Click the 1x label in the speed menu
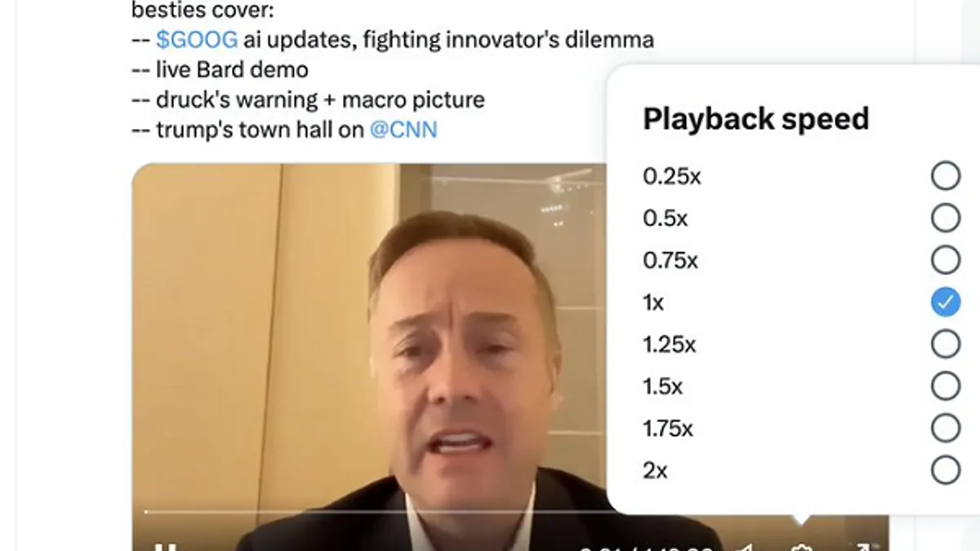The height and width of the screenshot is (551, 980). [x=653, y=303]
